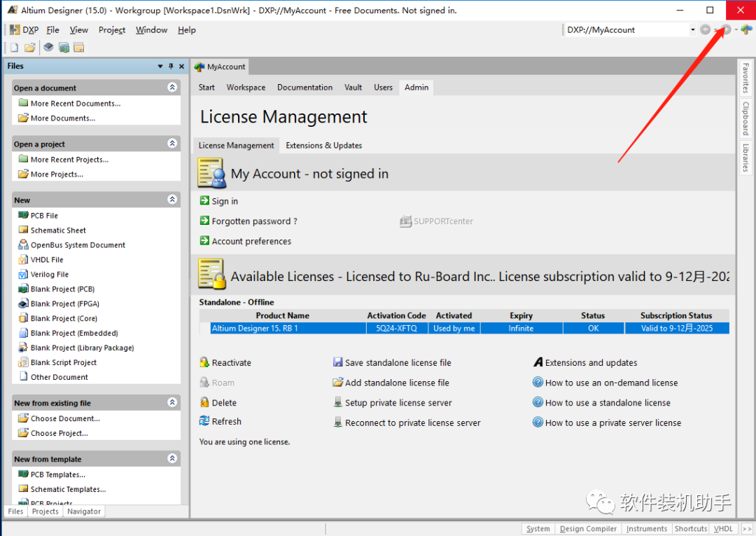Click the Blank Project (FPGA) icon
Screen dimensions: 756x536
23,303
